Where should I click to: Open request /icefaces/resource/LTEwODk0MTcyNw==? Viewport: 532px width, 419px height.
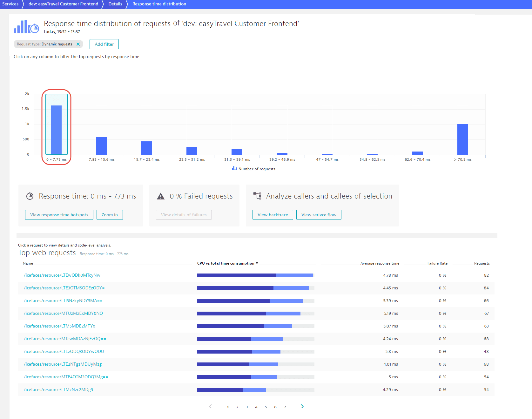[65, 275]
